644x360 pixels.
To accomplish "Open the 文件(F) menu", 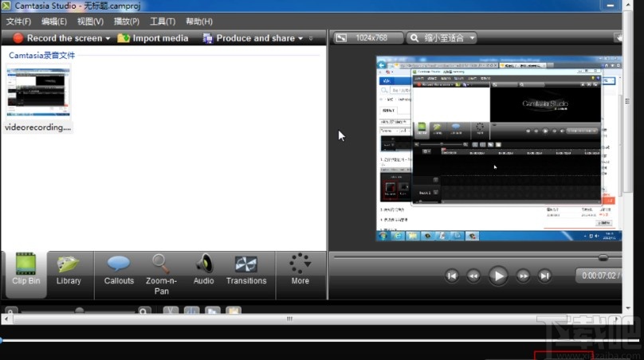I will click(18, 22).
